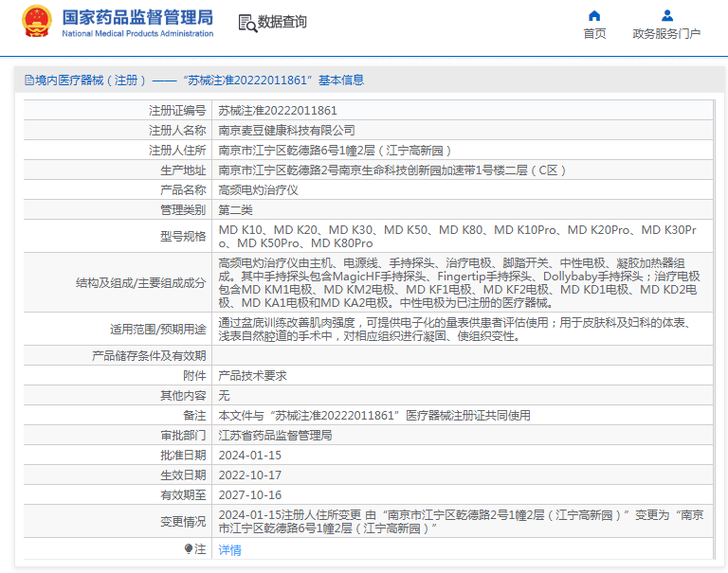Click the 适用范围/预期用途 description text
The width and height of the screenshot is (728, 573).
click(x=457, y=329)
